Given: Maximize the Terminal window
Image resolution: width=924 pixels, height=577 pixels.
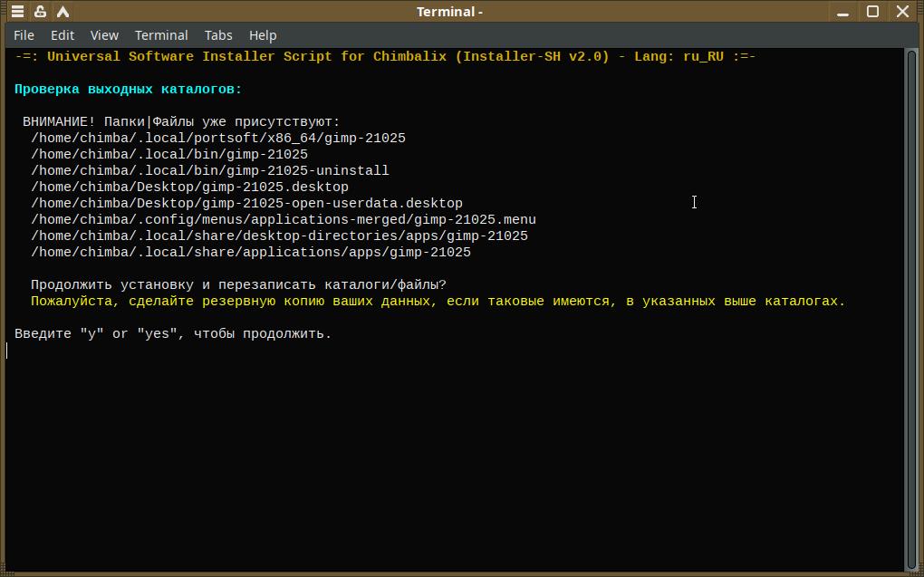Looking at the screenshot, I should [872, 11].
